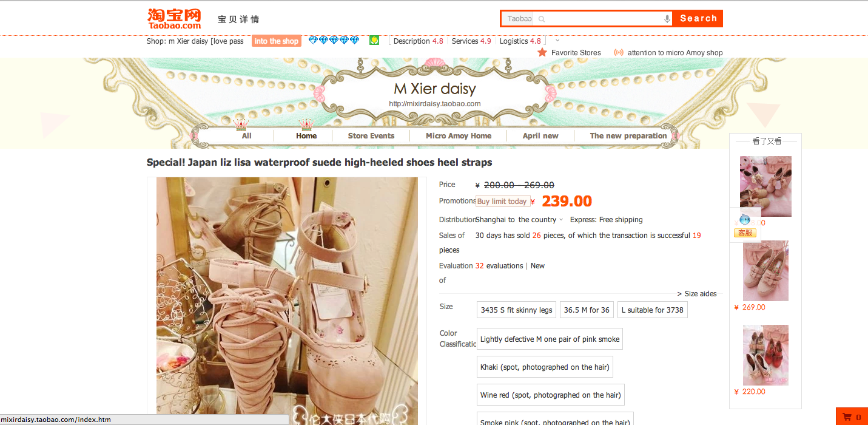Select size L suitable for 3738
Image resolution: width=868 pixels, height=425 pixels.
652,310
